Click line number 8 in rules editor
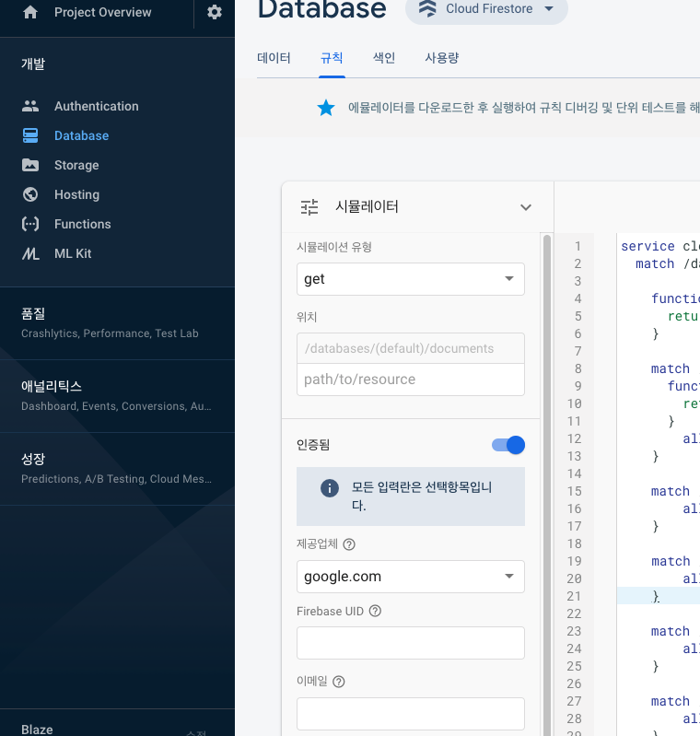 point(577,368)
